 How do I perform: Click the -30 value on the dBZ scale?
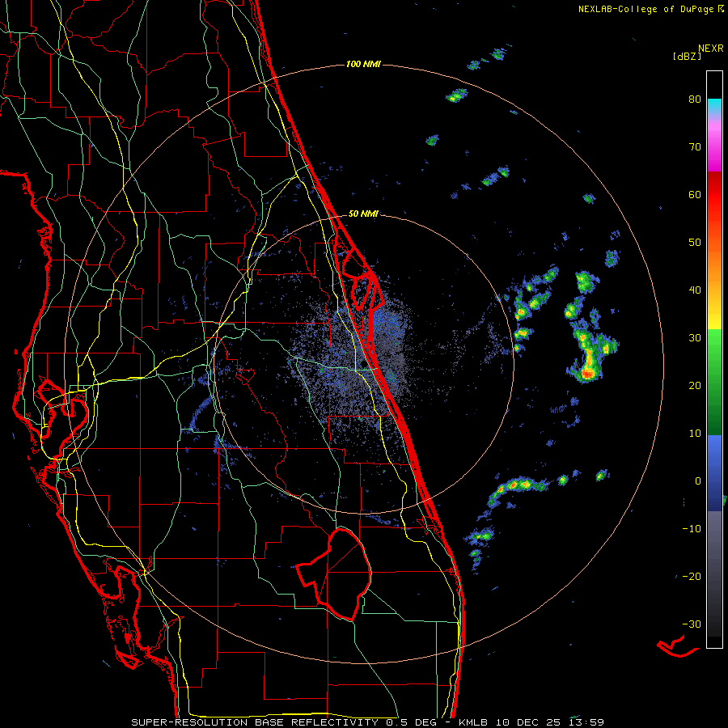pos(692,624)
